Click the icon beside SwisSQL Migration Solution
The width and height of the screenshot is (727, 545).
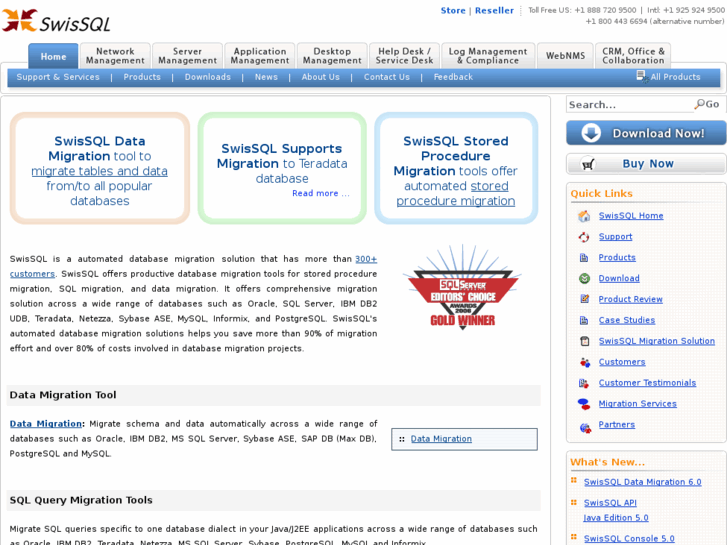coord(585,341)
